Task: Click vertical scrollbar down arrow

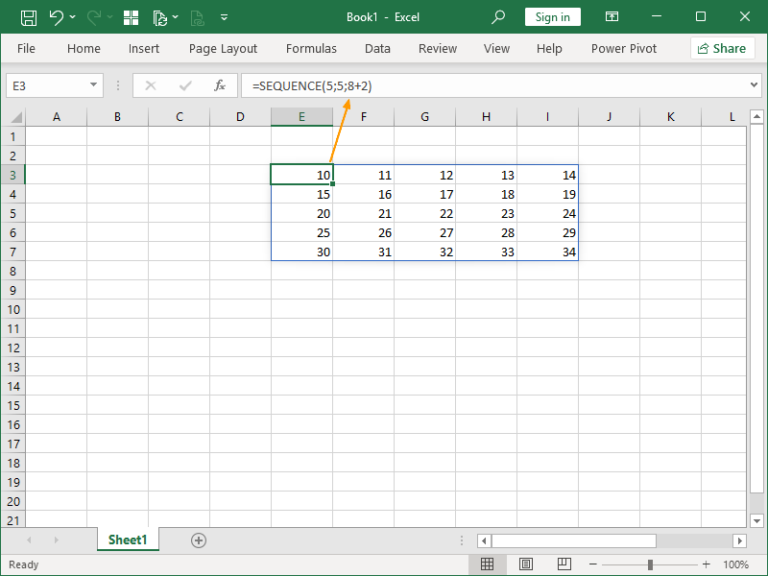Action: click(757, 521)
